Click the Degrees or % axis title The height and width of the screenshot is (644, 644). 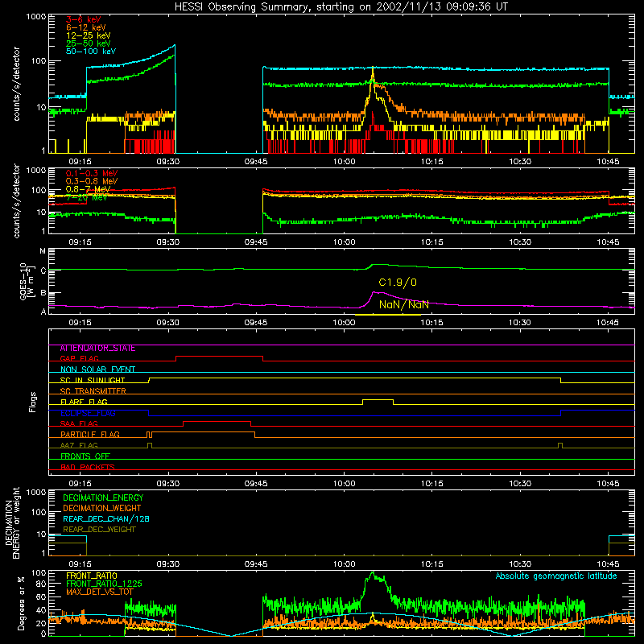pyautogui.click(x=22, y=603)
